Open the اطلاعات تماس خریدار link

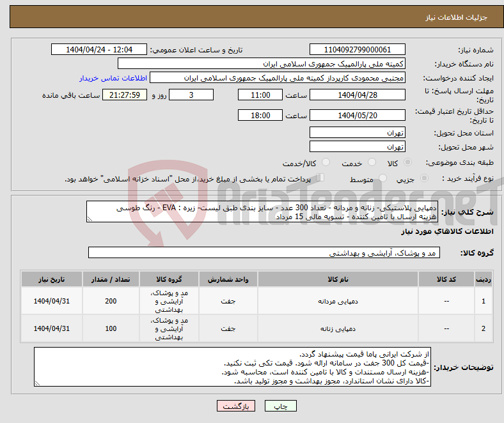113,78
